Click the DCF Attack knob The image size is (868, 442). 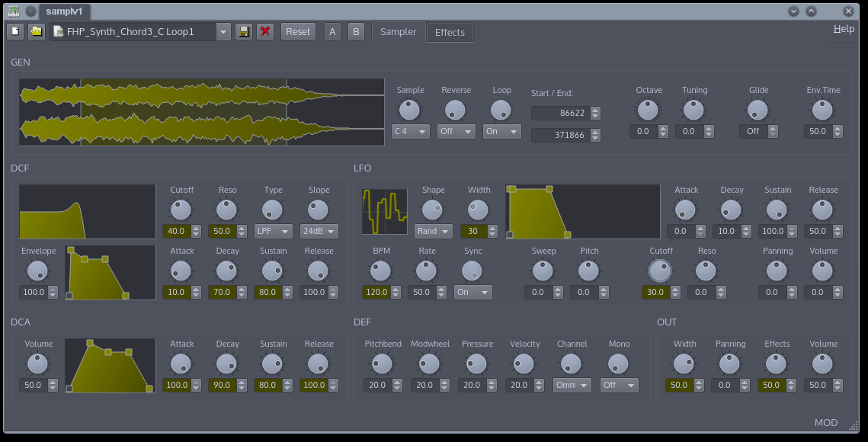tap(181, 271)
